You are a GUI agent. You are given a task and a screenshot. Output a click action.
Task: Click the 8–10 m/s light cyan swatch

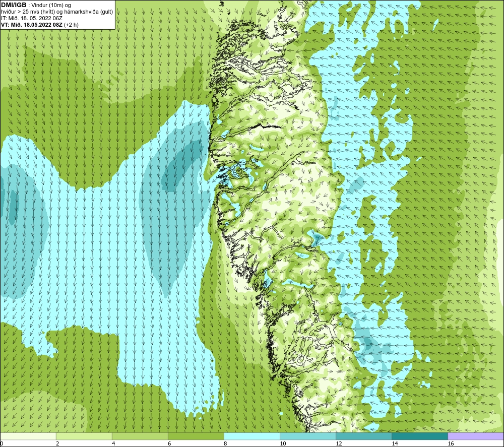pos(251,436)
